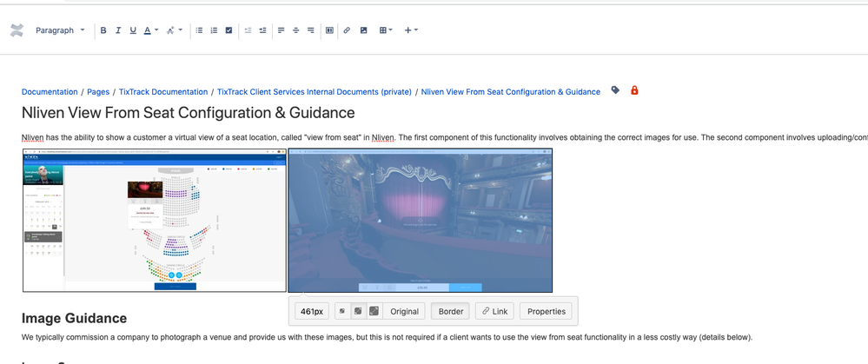The image size is (868, 364).
Task: Toggle italic formatting
Action: [x=118, y=30]
